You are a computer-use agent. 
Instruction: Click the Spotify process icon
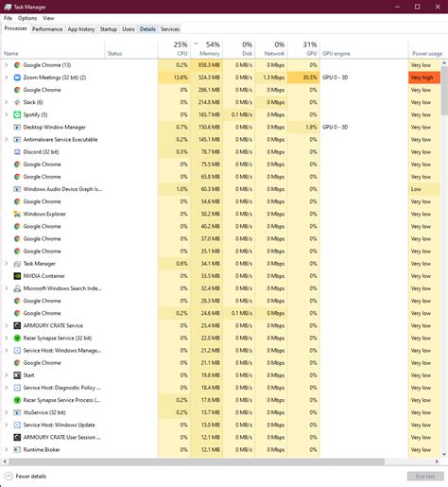click(17, 114)
